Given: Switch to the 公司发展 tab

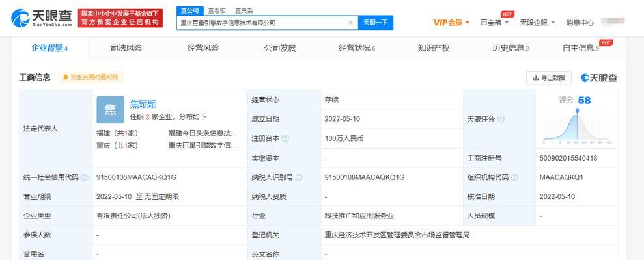Looking at the screenshot, I should [x=280, y=48].
